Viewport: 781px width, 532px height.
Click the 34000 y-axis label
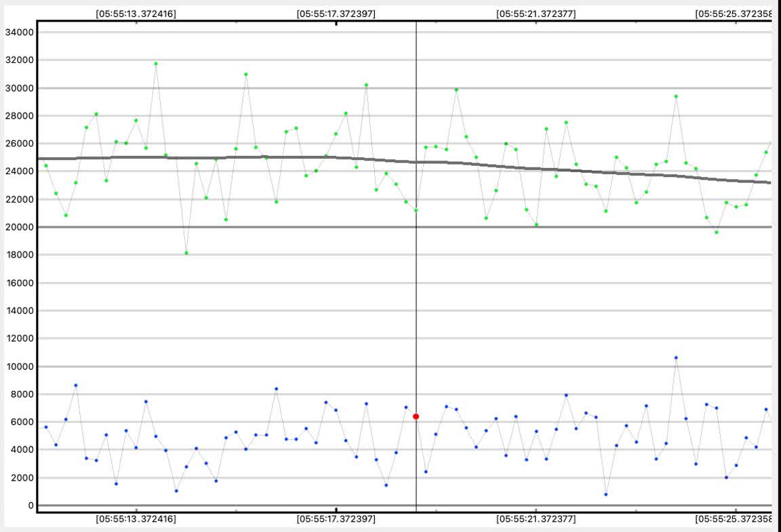pyautogui.click(x=20, y=33)
